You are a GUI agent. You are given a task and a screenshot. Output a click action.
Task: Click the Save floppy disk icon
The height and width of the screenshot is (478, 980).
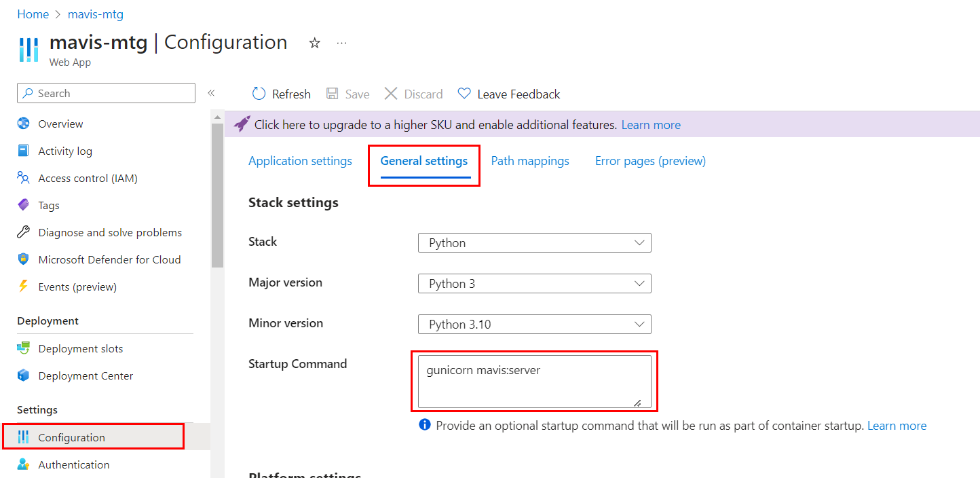pos(333,94)
